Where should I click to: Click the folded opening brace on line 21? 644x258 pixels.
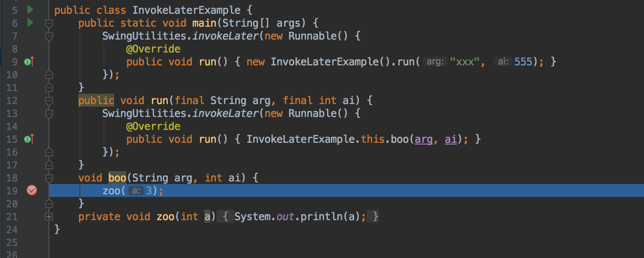[226, 216]
